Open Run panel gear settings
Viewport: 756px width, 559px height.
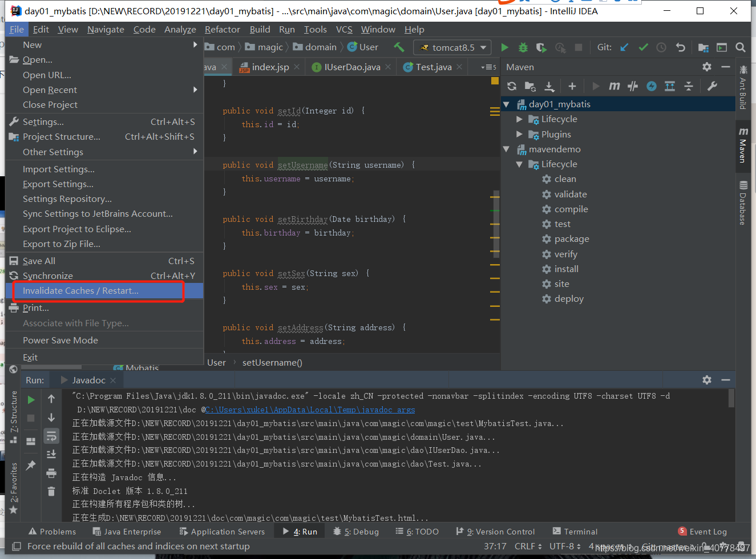click(x=707, y=380)
